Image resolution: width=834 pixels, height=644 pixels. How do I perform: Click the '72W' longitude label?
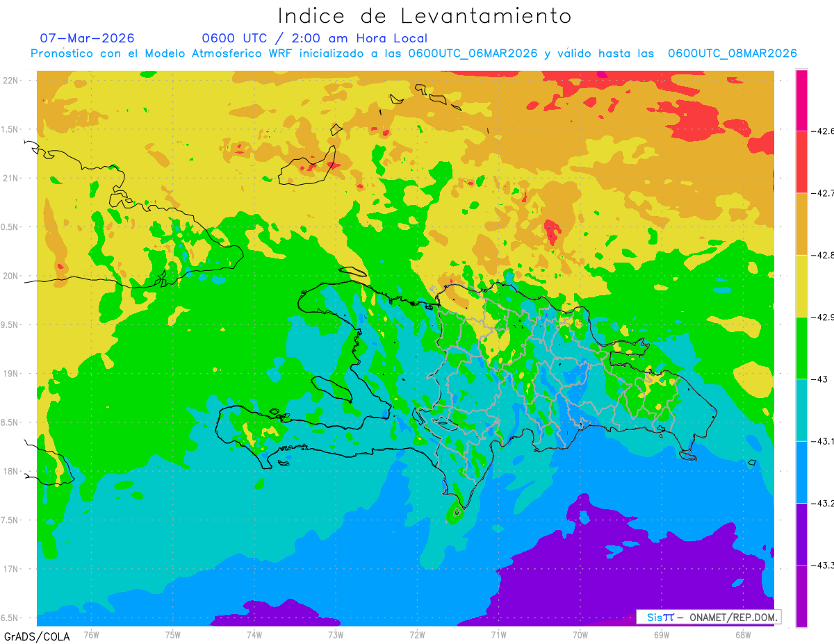417,634
